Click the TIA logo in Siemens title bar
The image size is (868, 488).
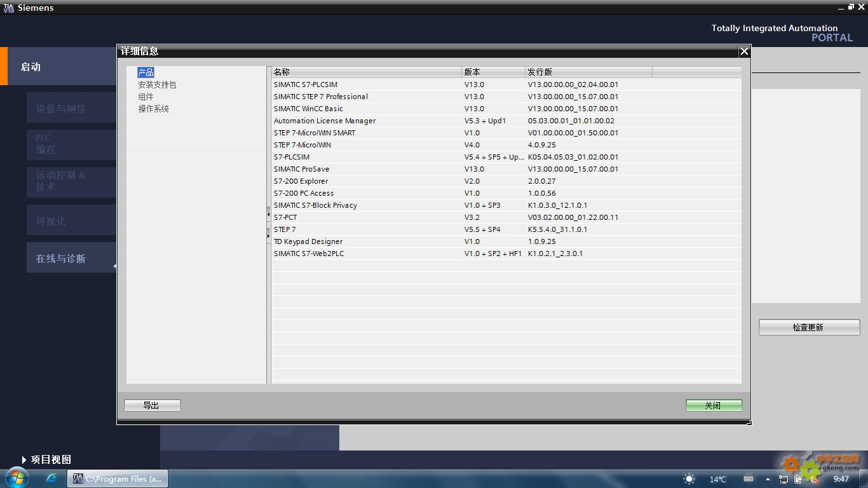[8, 8]
